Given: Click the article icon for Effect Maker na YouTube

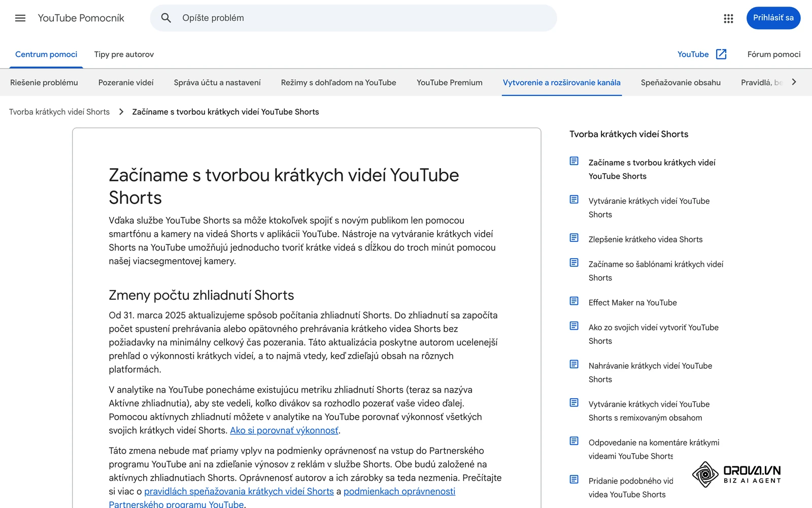Looking at the screenshot, I should [x=574, y=301].
